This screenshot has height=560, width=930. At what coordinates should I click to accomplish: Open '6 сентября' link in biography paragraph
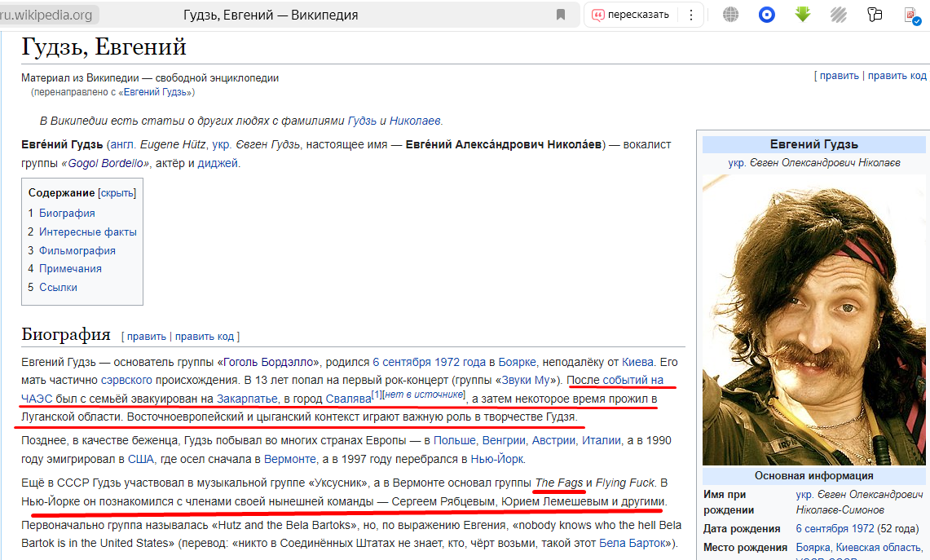click(402, 362)
